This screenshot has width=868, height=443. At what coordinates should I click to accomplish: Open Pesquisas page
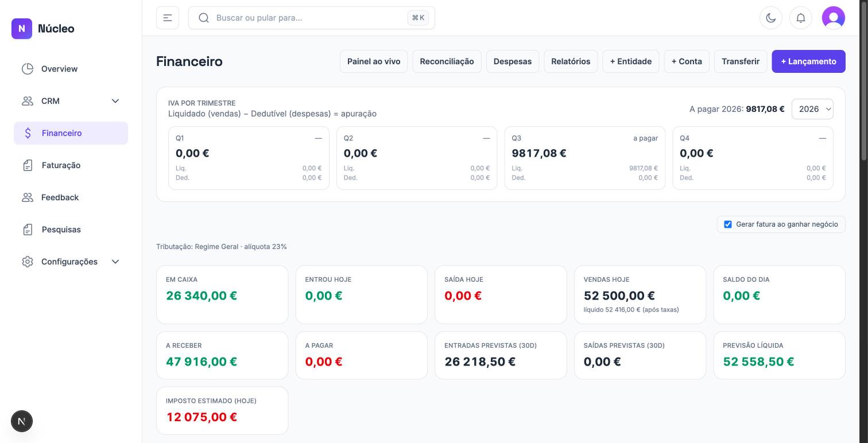tap(71, 230)
